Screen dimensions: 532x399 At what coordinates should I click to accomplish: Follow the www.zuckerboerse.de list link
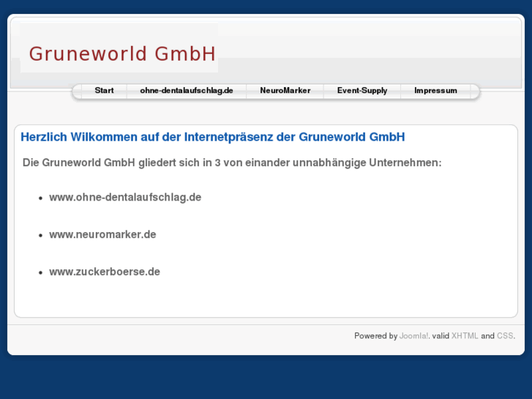tap(105, 272)
